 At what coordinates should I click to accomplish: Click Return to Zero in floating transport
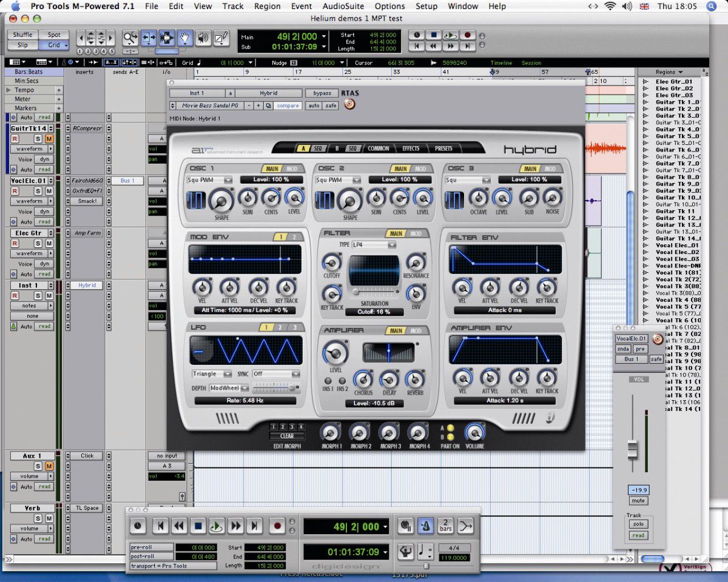(160, 526)
